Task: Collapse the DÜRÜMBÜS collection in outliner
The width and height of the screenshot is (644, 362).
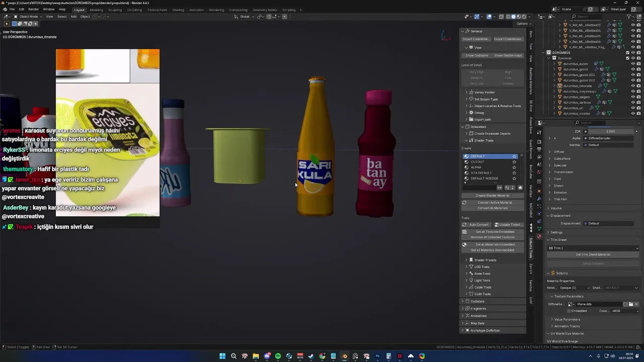Action: tap(544, 53)
